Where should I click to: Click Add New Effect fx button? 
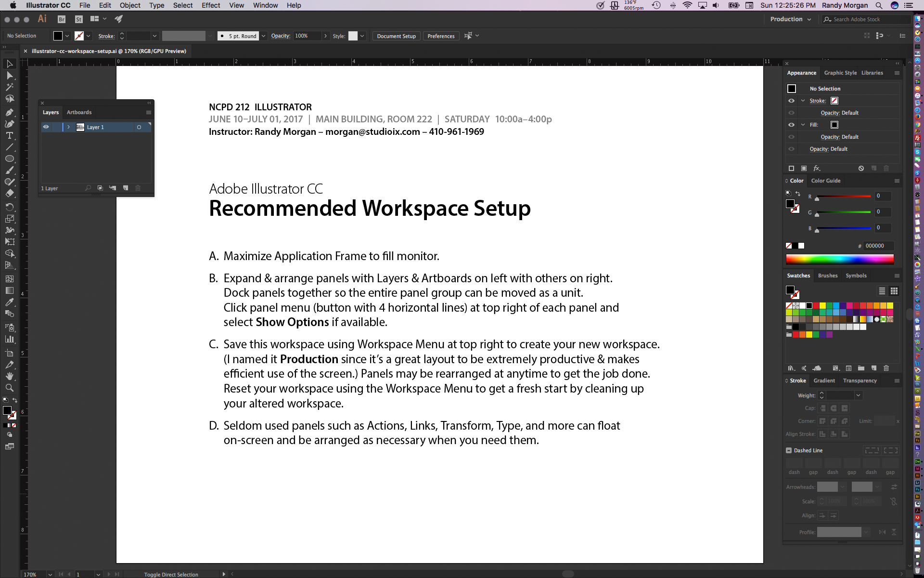pos(817,168)
